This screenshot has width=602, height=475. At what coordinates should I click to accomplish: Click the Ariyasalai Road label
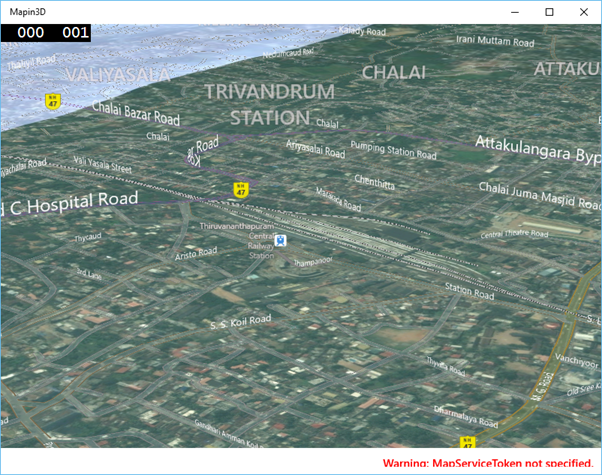pyautogui.click(x=316, y=149)
